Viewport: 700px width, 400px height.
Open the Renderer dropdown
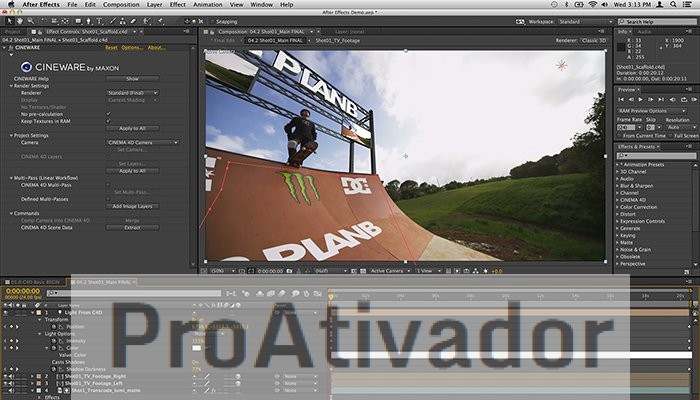click(133, 93)
